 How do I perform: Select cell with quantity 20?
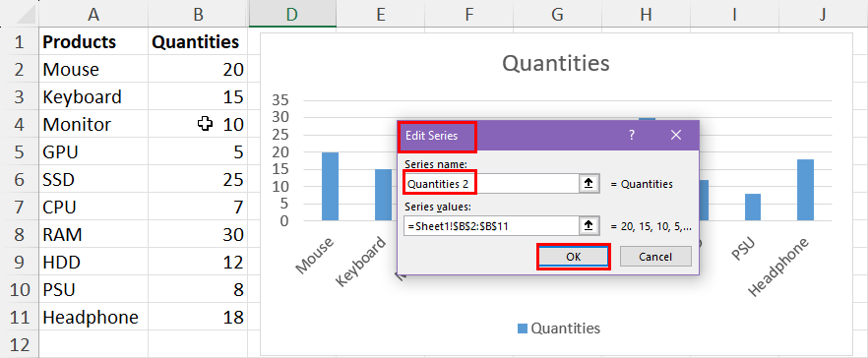pyautogui.click(x=198, y=69)
